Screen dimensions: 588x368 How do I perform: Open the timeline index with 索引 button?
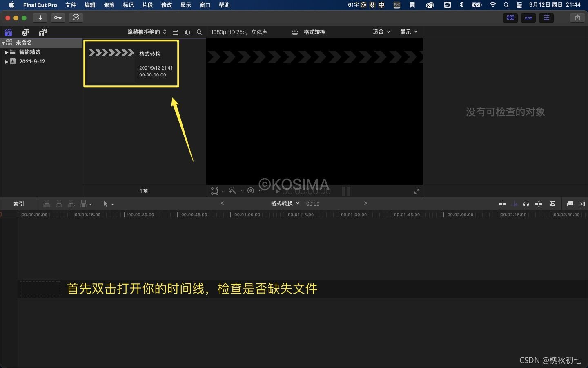point(18,204)
